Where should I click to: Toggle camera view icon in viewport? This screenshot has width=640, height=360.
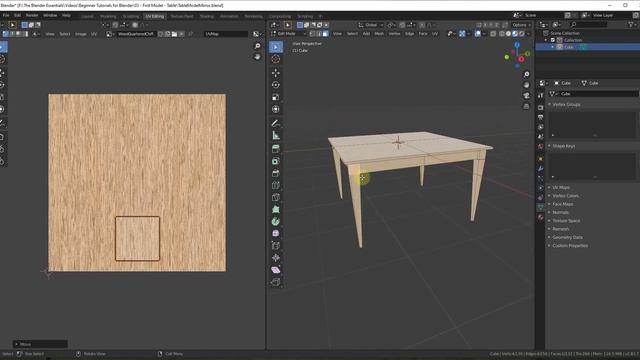(x=527, y=96)
